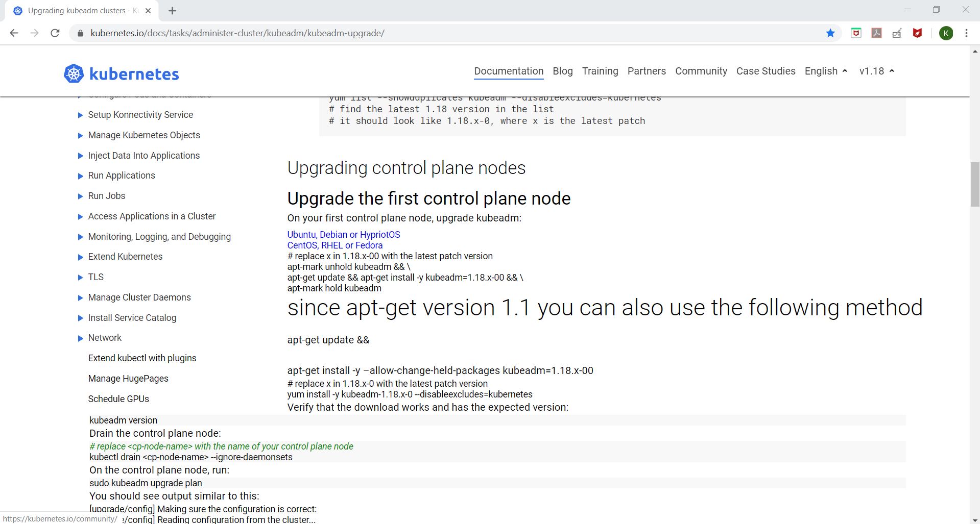Viewport: 980px width, 524px height.
Task: Click the 'Upgrading control plane nodes' heading
Action: pyautogui.click(x=407, y=168)
